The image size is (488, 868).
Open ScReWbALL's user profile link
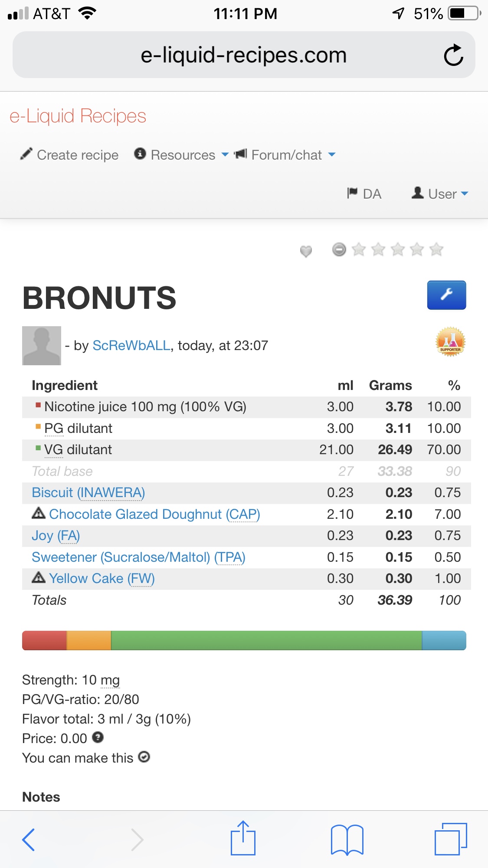point(131,345)
